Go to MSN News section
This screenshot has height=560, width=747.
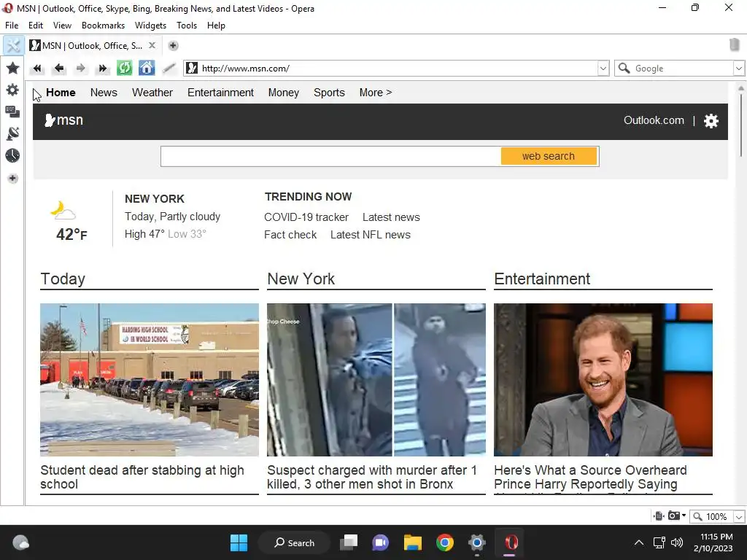coord(104,93)
